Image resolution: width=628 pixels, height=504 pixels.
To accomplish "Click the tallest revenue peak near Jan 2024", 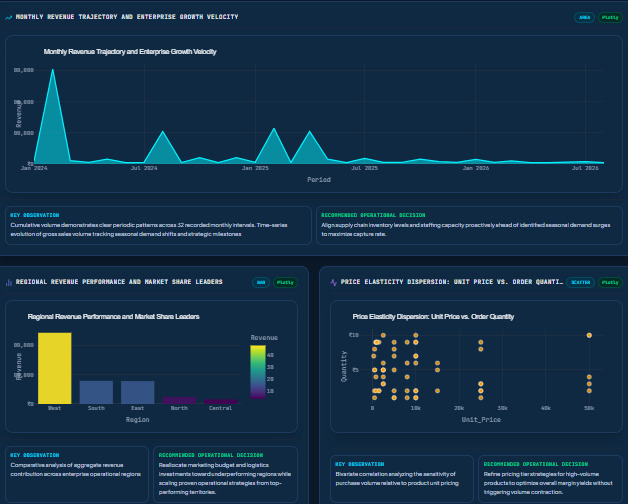I will coord(52,70).
